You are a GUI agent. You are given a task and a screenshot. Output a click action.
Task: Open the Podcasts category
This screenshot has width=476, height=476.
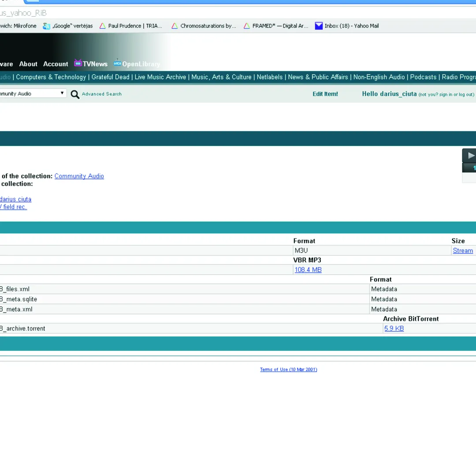[423, 77]
